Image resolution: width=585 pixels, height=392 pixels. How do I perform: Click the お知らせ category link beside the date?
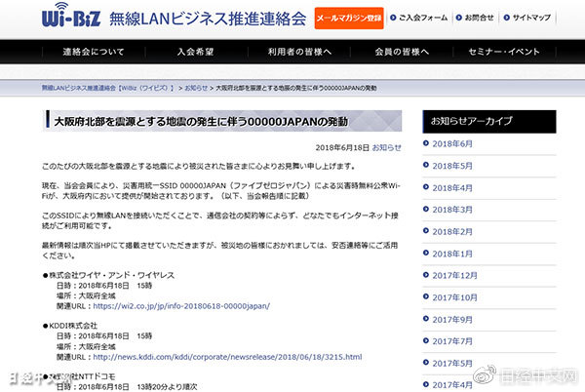(386, 147)
